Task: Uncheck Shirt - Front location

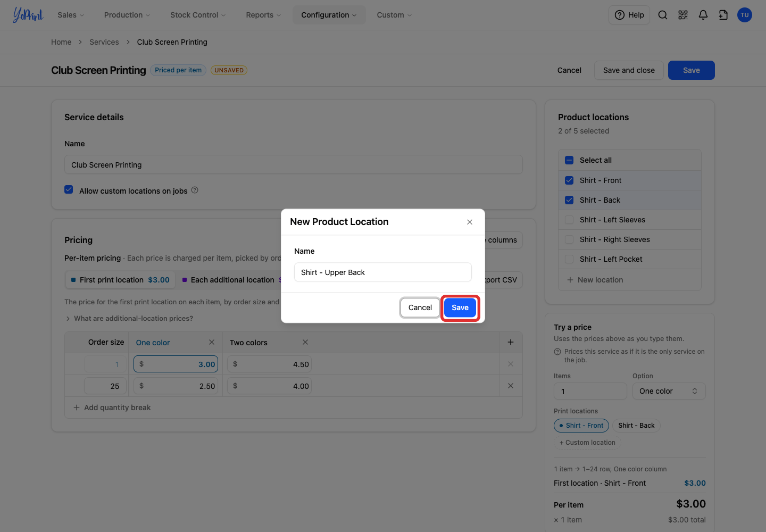Action: (569, 180)
